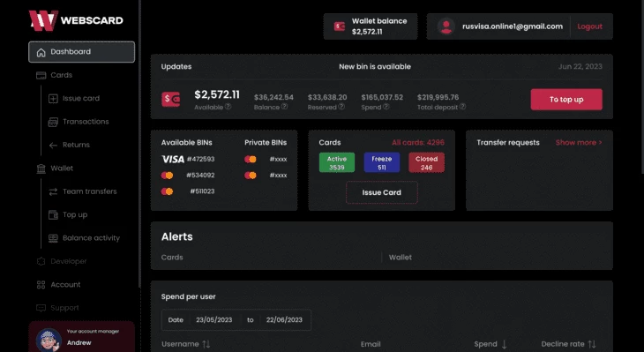Click the start date field 23/05/2023
The image size is (644, 352).
214,319
